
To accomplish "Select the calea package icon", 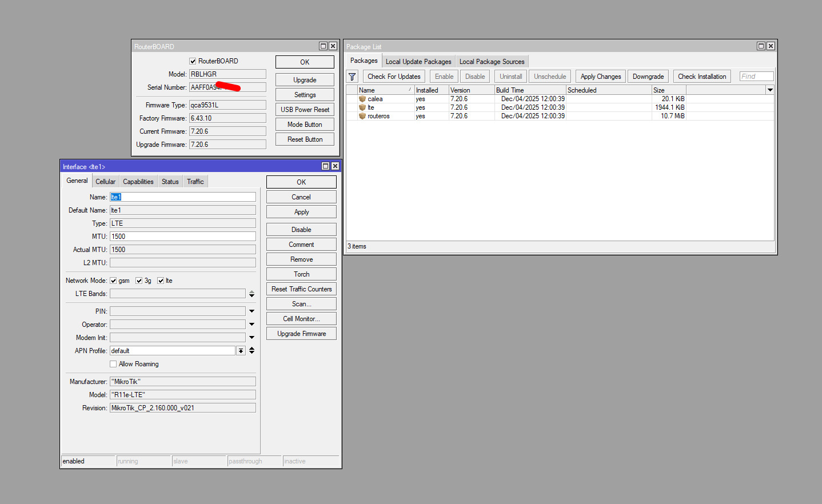I will click(362, 99).
